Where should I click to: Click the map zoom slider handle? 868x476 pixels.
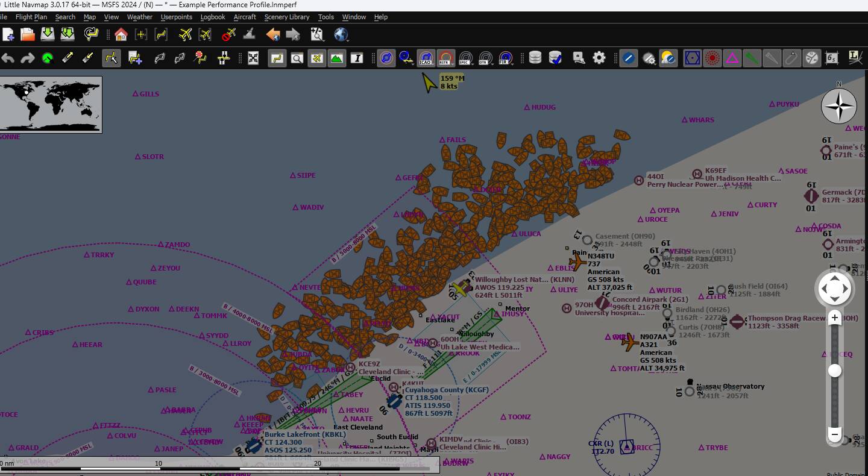[x=834, y=371]
